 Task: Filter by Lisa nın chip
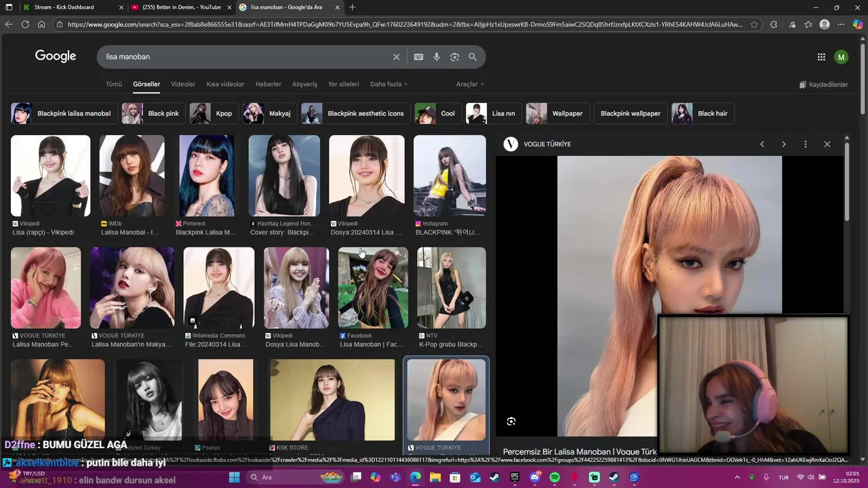tap(494, 113)
